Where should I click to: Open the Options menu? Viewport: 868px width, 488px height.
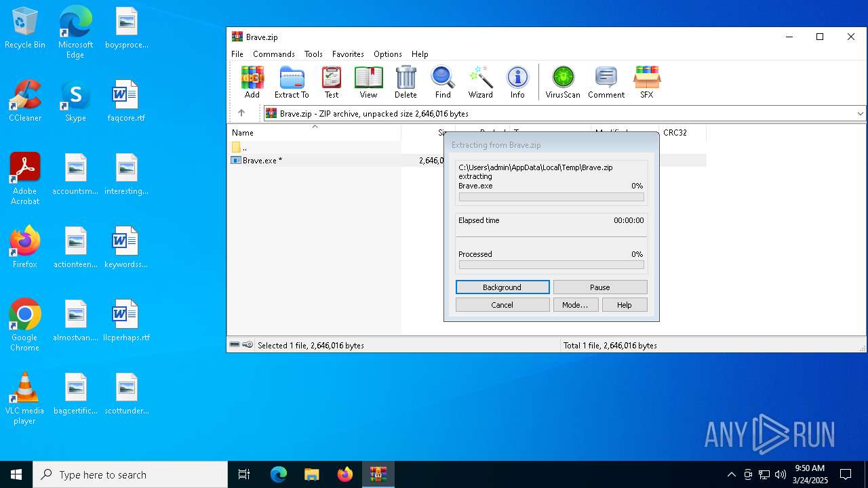point(388,54)
